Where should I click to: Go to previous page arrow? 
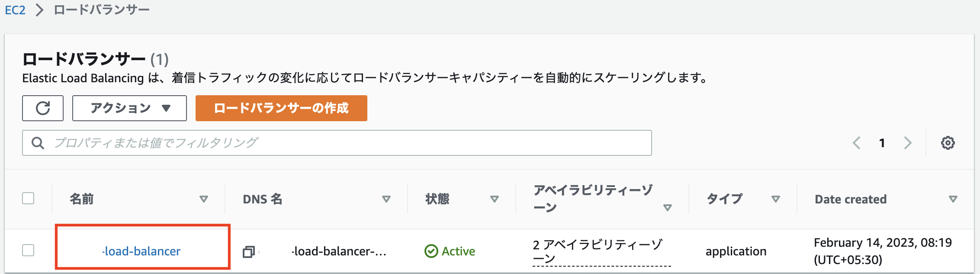click(x=856, y=143)
